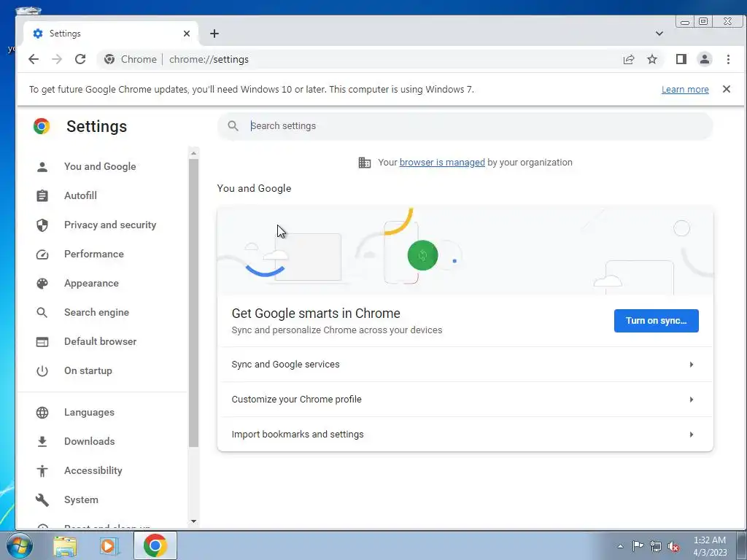747x560 pixels.
Task: Click the muted volume tray icon
Action: point(673,547)
